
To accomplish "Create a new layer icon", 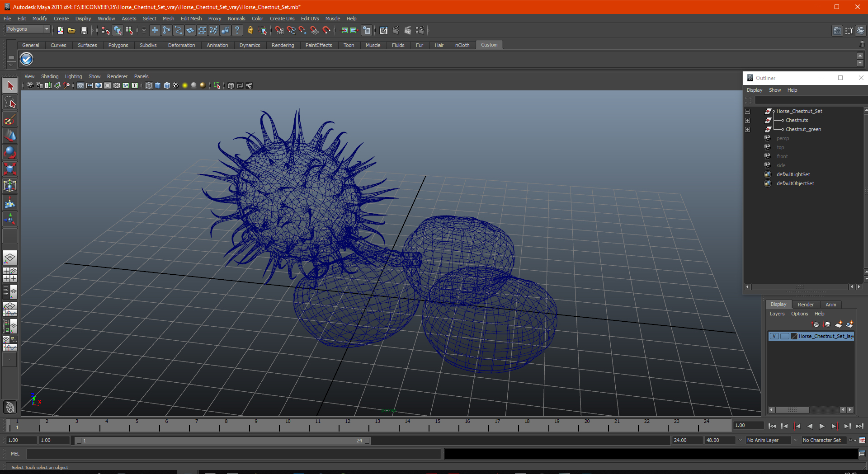I will [x=839, y=324].
